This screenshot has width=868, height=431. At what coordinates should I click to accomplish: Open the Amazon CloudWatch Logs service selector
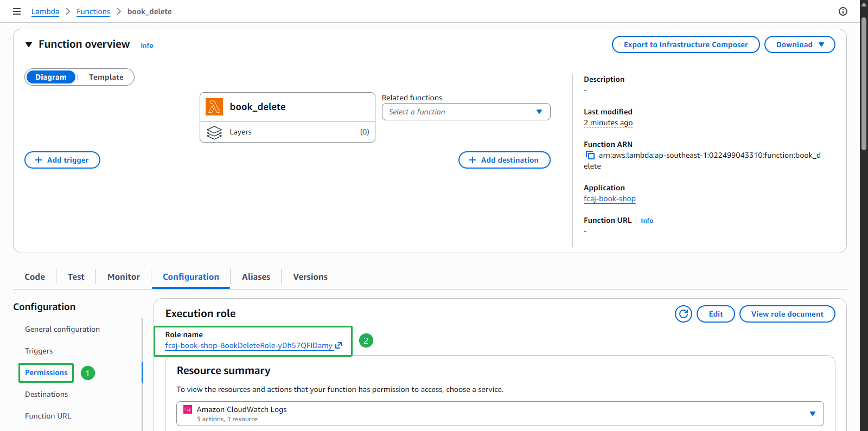(500, 414)
